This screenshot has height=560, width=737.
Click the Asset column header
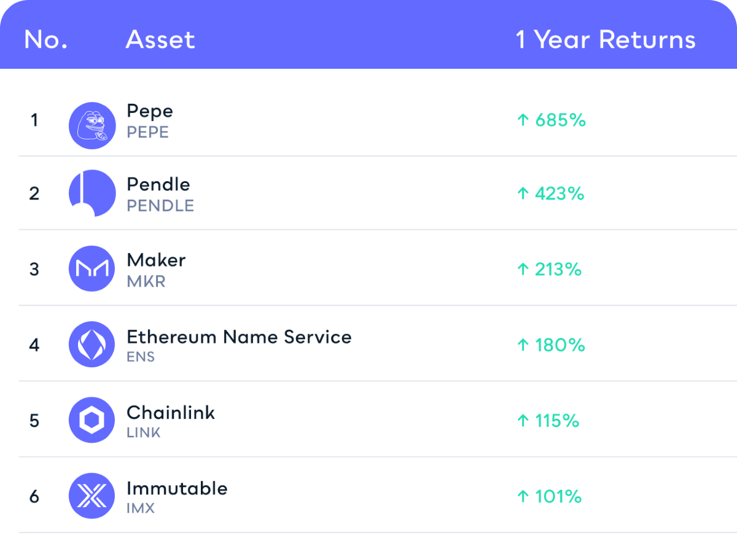[160, 40]
